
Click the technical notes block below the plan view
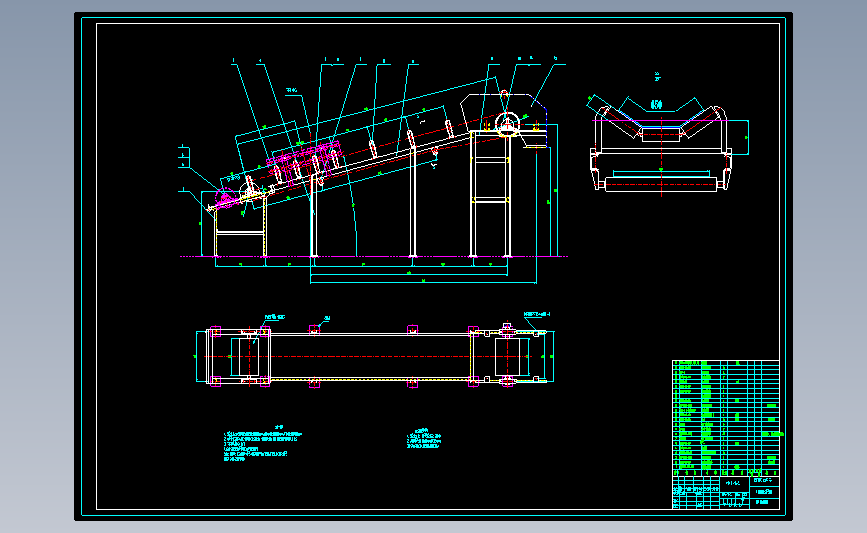(263, 443)
